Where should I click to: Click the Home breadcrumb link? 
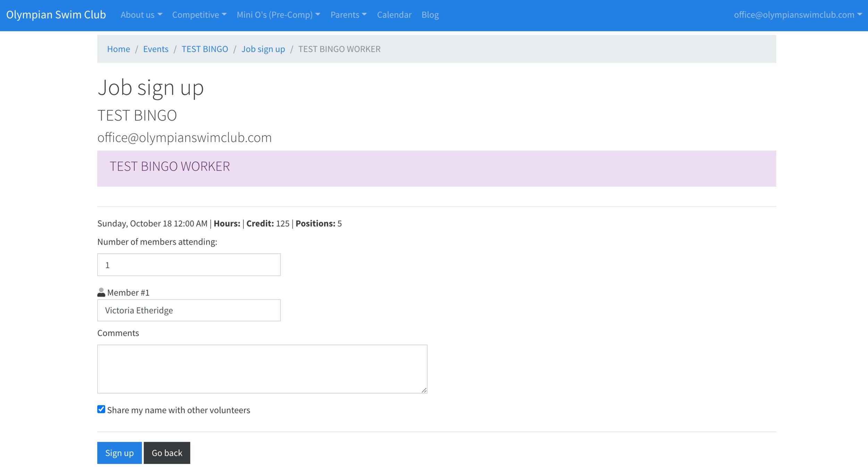(x=118, y=49)
